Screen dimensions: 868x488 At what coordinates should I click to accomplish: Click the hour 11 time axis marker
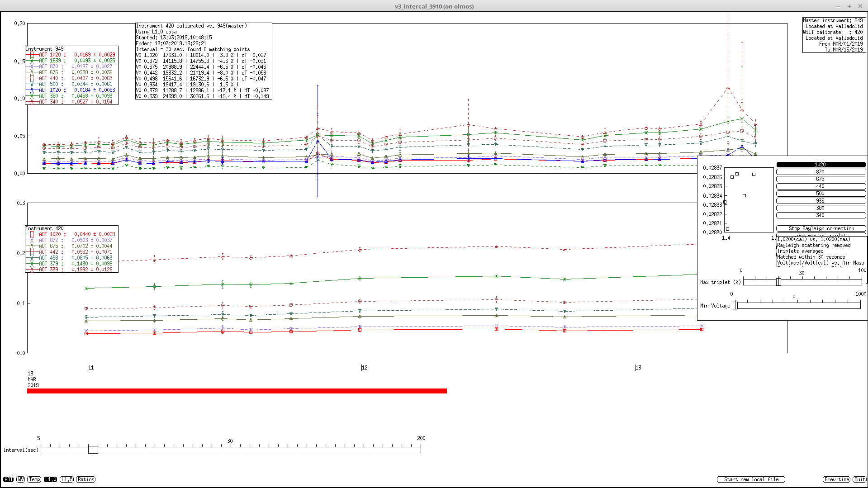[90, 368]
